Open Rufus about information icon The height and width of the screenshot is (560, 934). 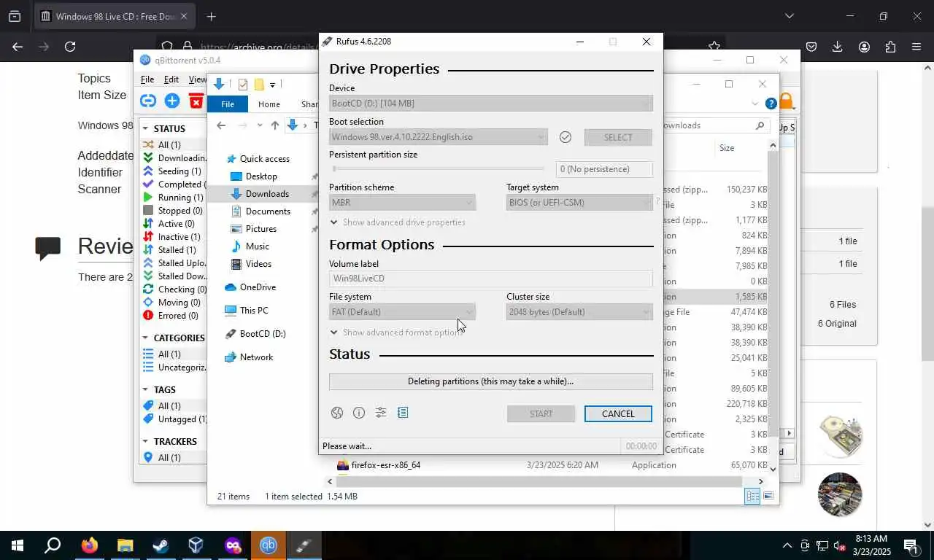point(359,413)
